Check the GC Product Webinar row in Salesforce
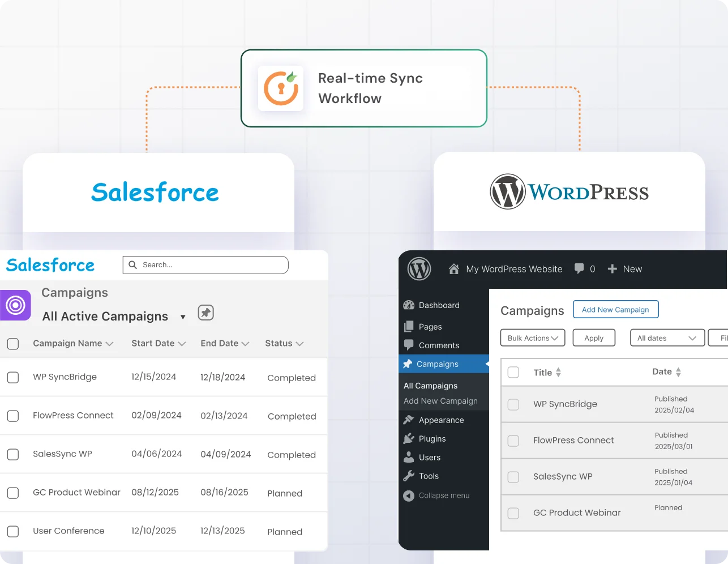 [x=13, y=493]
